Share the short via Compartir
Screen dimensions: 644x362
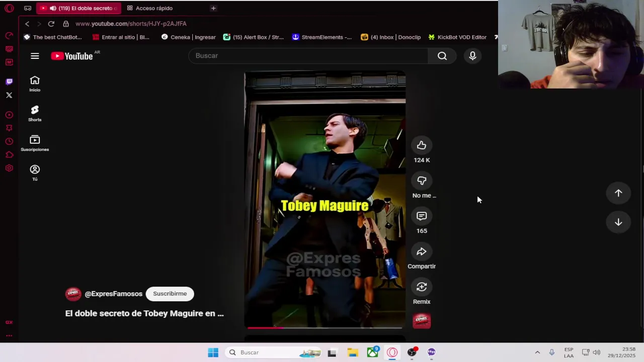(422, 251)
